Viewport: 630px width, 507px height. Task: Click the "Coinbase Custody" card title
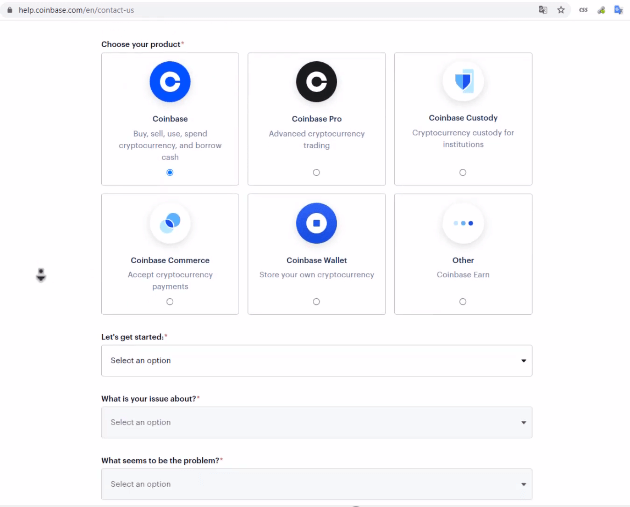(463, 118)
